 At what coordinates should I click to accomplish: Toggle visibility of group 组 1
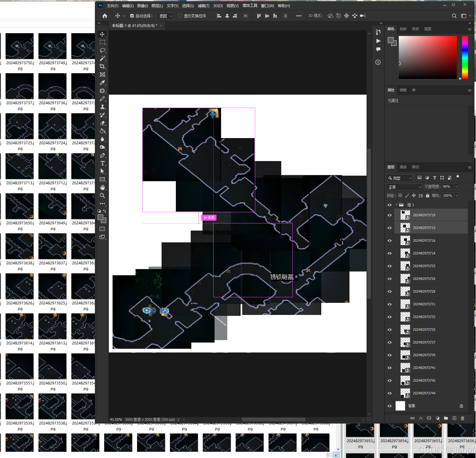pos(389,205)
